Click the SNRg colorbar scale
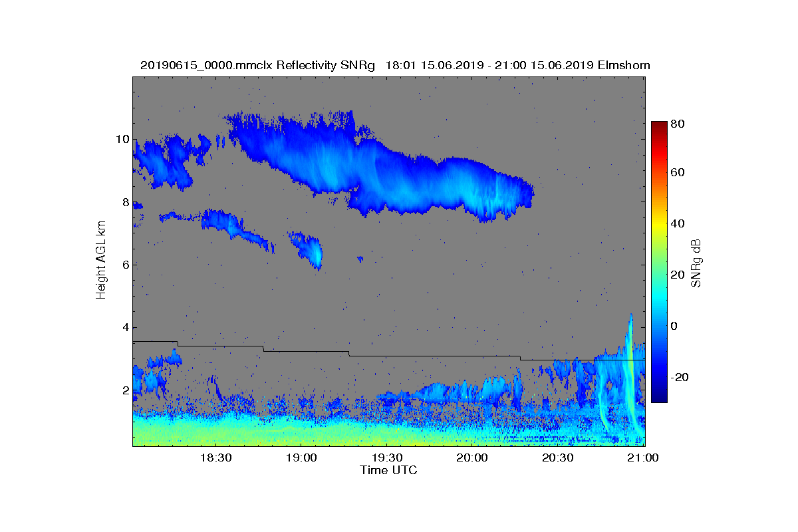The width and height of the screenshot is (798, 532). pos(659,262)
